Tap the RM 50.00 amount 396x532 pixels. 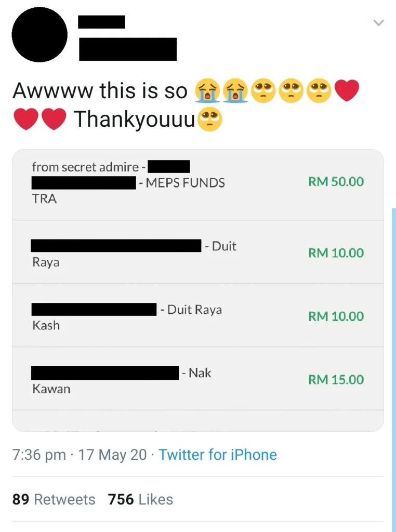point(336,182)
